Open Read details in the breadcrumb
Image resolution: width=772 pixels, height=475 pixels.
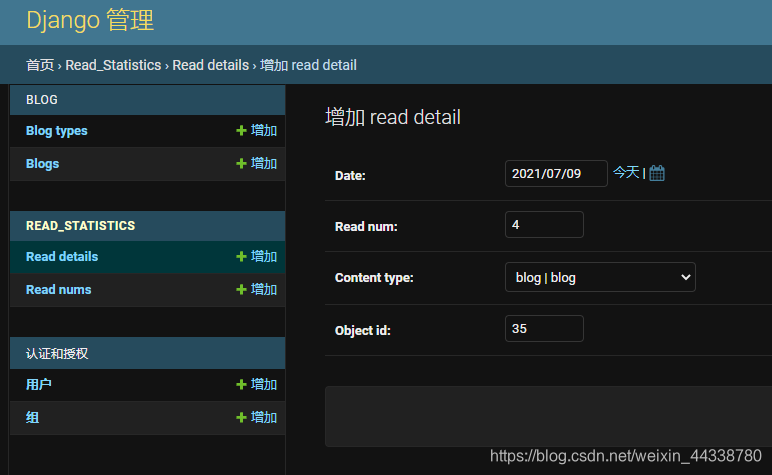[x=211, y=65]
